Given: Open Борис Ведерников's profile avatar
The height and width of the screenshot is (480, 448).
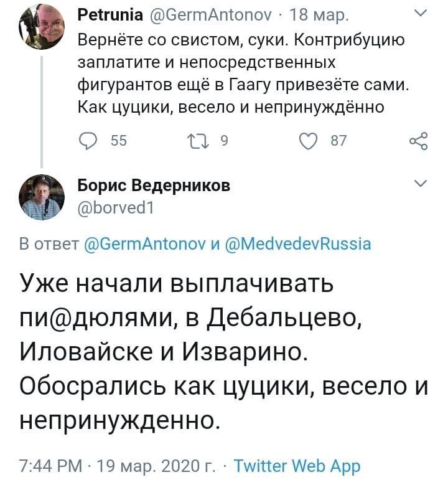Looking at the screenshot, I should point(42,197).
